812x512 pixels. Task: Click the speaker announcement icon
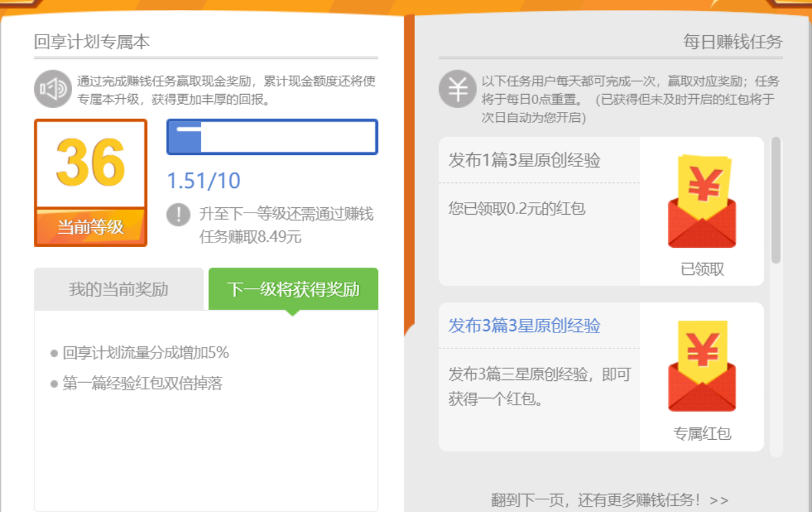[53, 89]
